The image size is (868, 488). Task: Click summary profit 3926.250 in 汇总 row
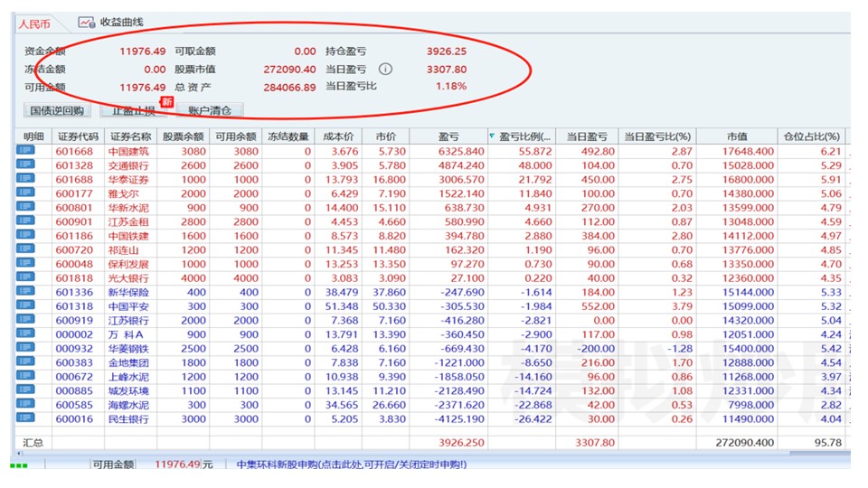tap(461, 443)
